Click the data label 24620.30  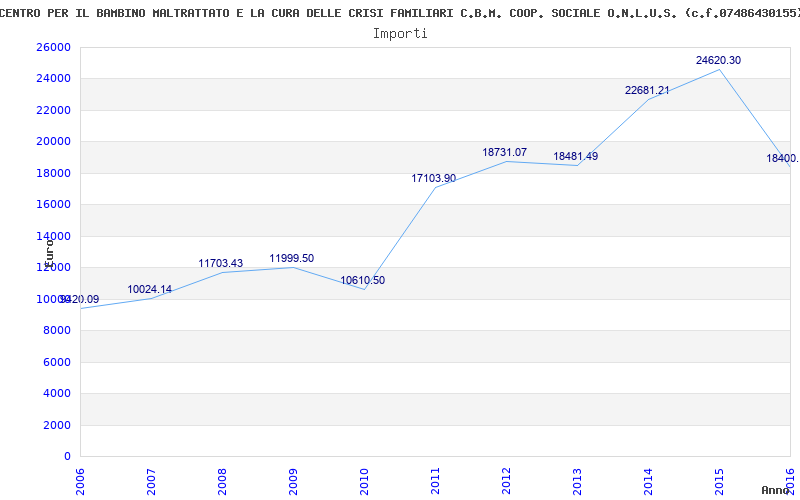tap(718, 60)
